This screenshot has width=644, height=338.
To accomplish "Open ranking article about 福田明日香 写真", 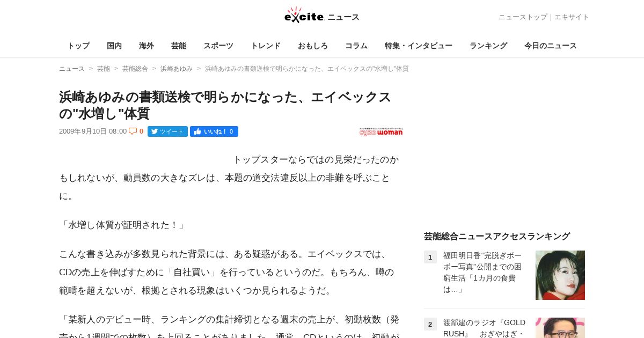I will (x=482, y=272).
